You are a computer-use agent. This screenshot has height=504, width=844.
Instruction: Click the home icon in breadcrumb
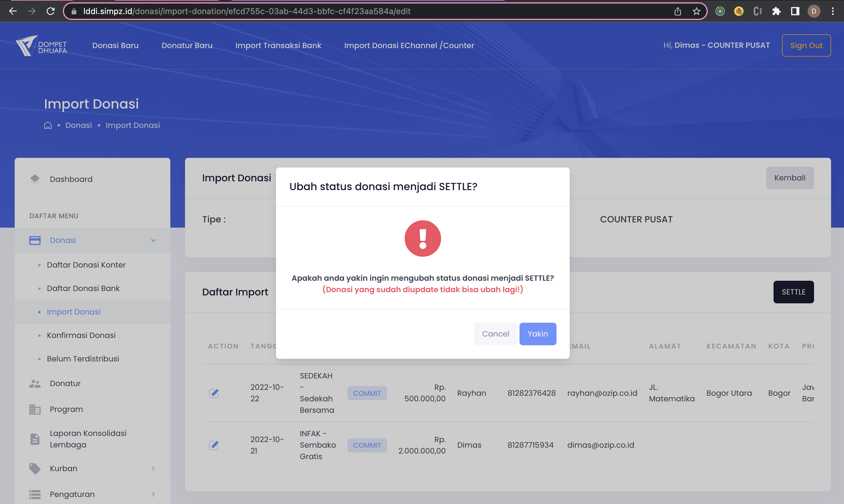(48, 125)
